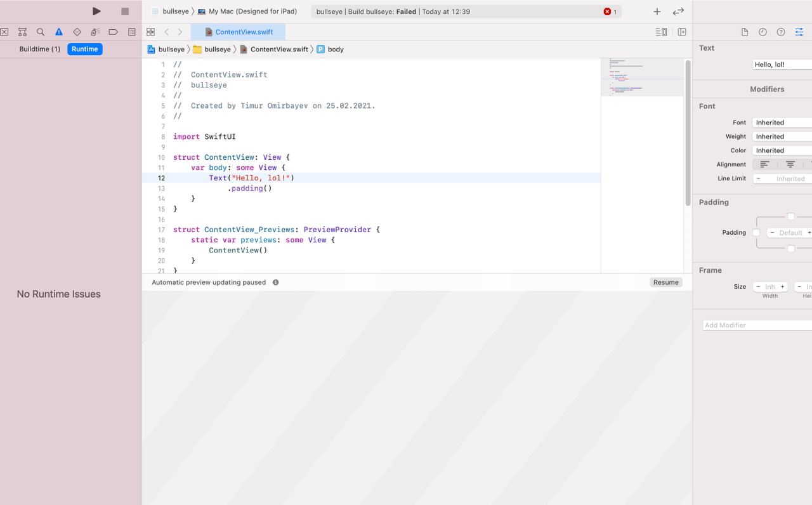Decrease Line Limit with minus stepper
This screenshot has width=812, height=505.
tap(758, 178)
